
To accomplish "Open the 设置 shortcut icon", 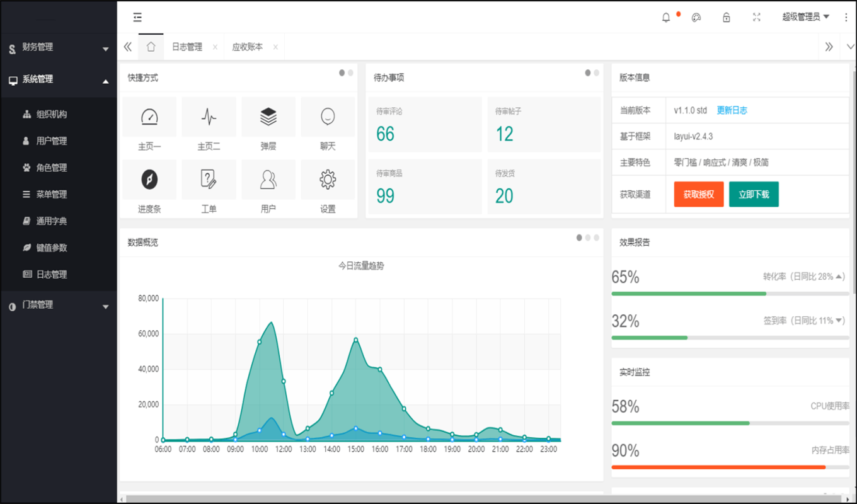I will [328, 180].
